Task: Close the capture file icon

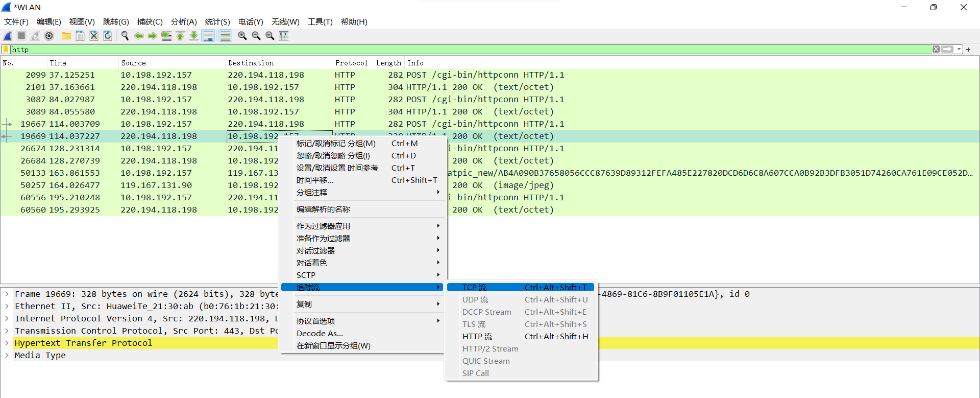Action: pyautogui.click(x=94, y=36)
